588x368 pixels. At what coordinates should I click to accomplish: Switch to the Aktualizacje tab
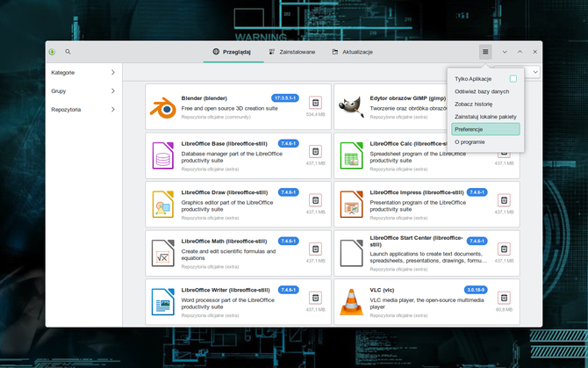[x=353, y=52]
